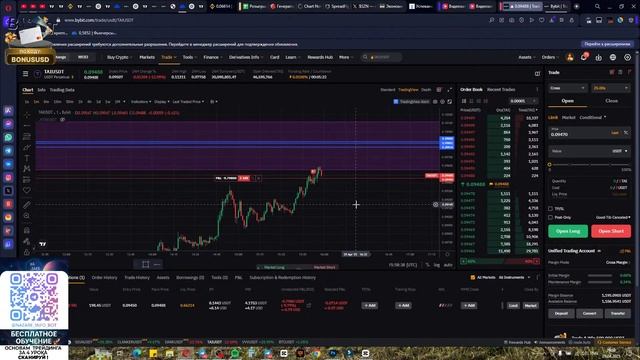Open the Buy Crypto menu
This screenshot has width=640, height=360.
119,57
